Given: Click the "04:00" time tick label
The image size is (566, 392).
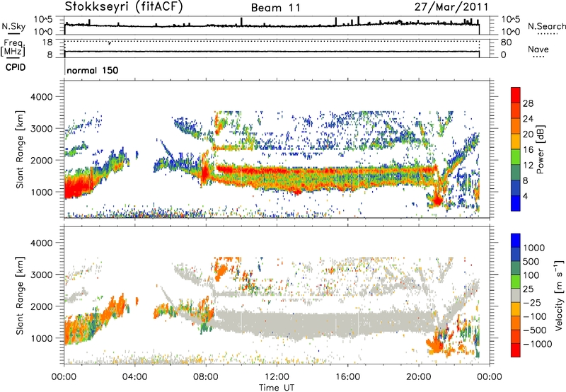Looking at the screenshot, I should 135,377.
